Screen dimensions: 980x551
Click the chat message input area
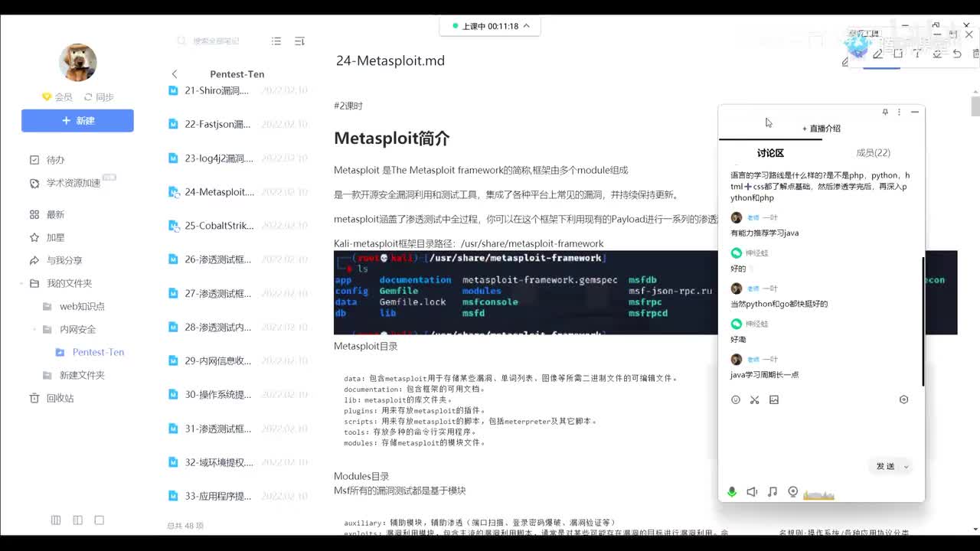tap(822, 432)
